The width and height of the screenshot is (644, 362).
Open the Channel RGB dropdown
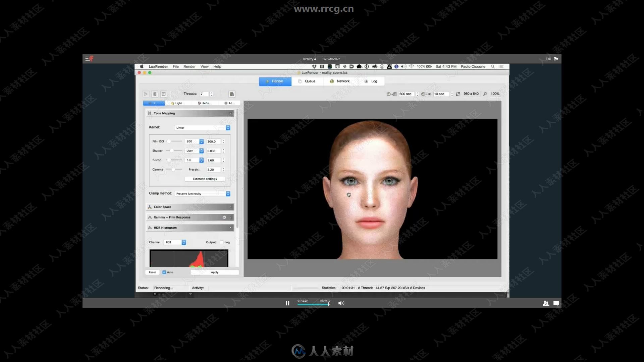175,242
